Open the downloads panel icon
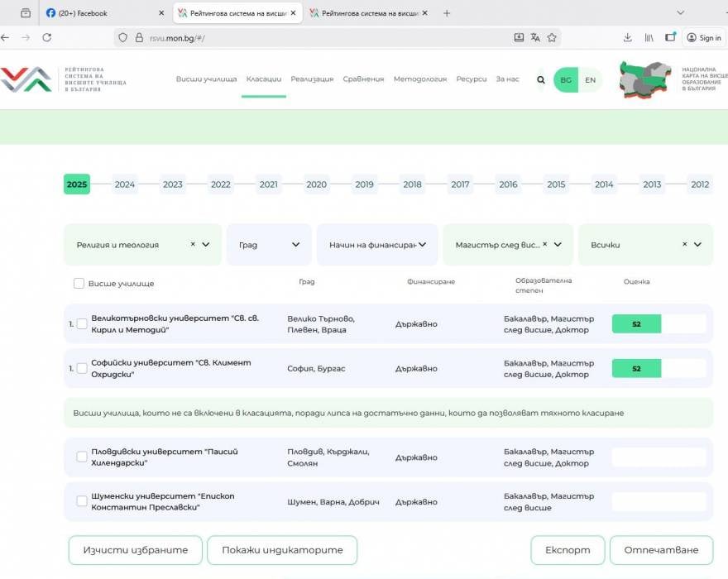This screenshot has height=579, width=728. pos(628,37)
